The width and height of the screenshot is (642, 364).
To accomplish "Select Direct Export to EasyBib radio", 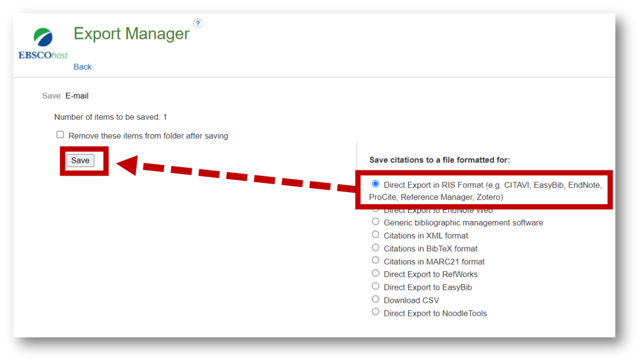I will point(376,286).
